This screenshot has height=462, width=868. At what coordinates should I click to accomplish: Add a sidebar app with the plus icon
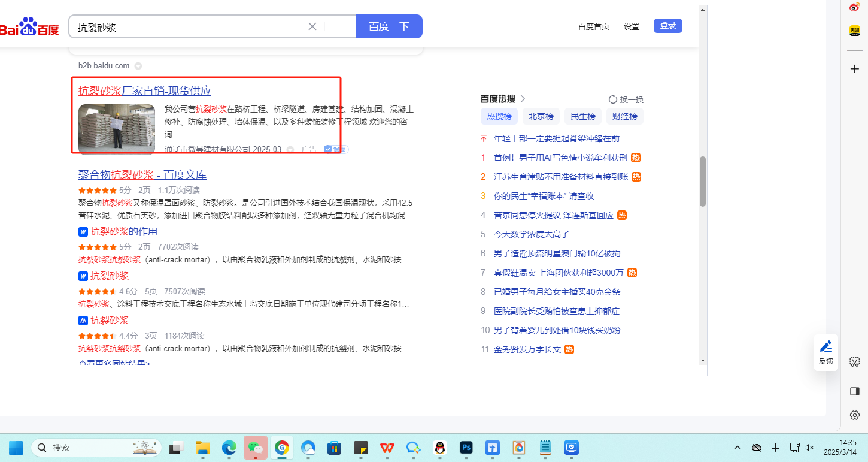pos(855,69)
